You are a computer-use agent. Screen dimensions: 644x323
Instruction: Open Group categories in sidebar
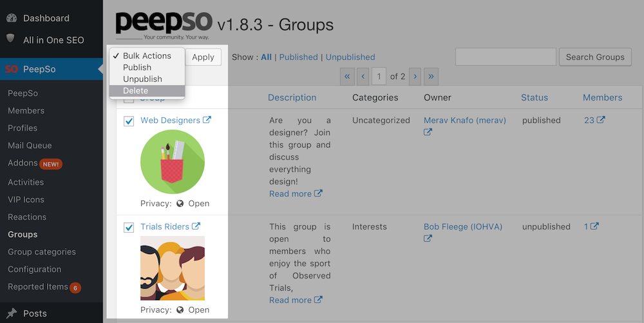tap(42, 252)
